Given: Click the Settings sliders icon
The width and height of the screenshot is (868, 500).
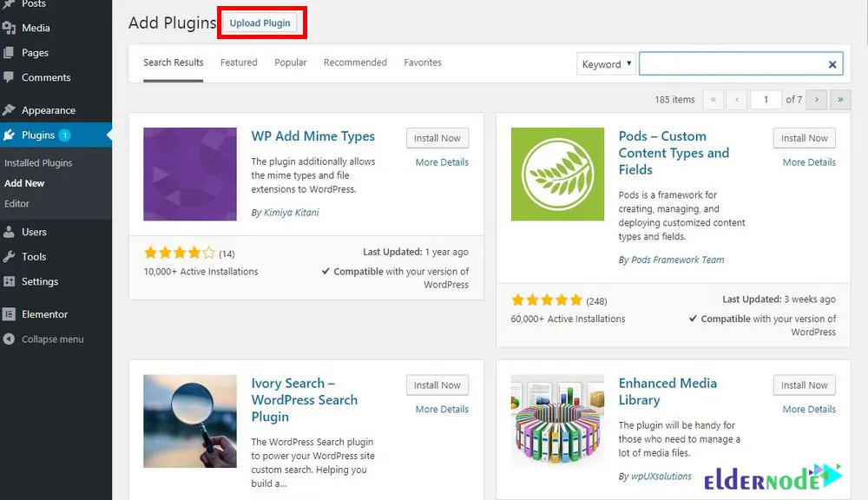Looking at the screenshot, I should (10, 281).
